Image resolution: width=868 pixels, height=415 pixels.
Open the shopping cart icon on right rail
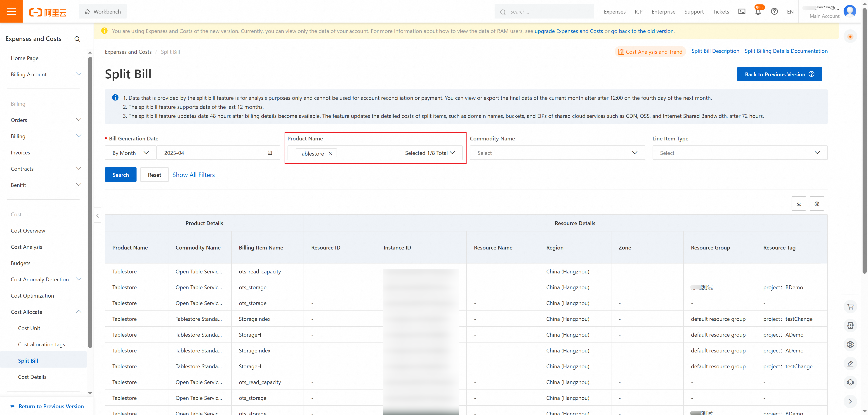(850, 307)
